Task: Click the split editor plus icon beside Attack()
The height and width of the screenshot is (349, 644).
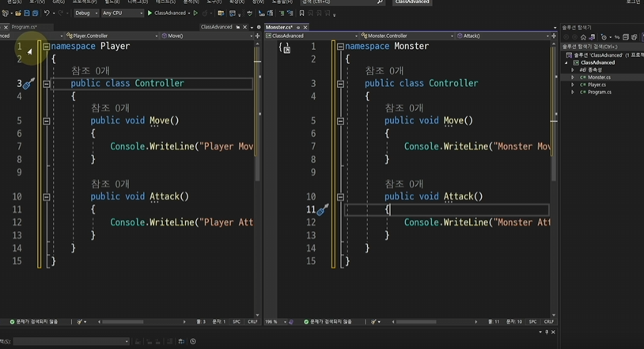Action: (x=553, y=36)
